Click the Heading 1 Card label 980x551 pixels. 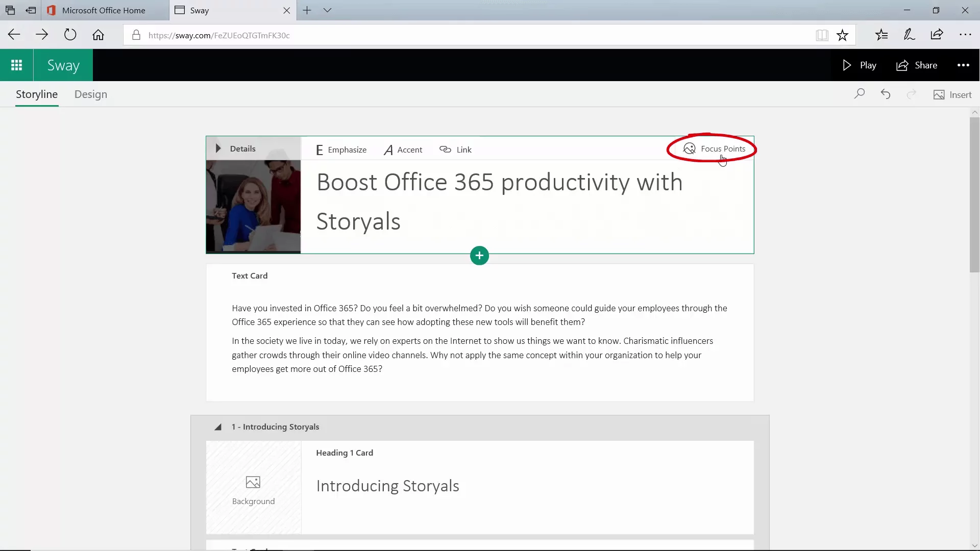coord(345,453)
